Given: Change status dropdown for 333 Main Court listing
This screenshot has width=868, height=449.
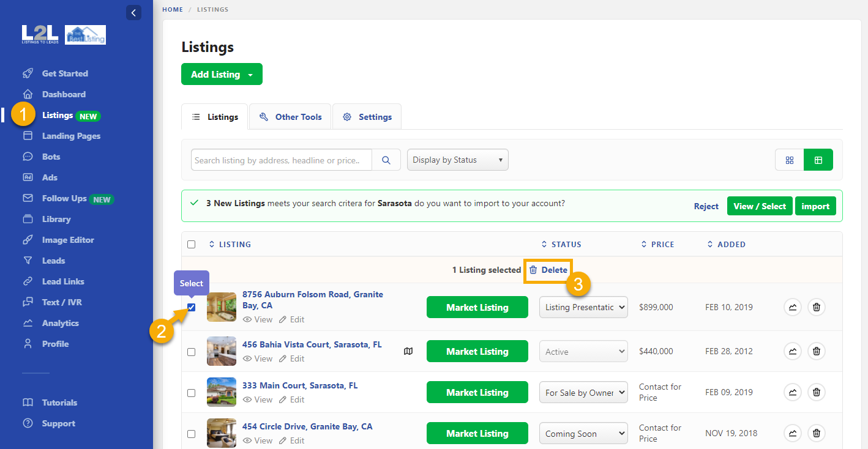Looking at the screenshot, I should (583, 391).
